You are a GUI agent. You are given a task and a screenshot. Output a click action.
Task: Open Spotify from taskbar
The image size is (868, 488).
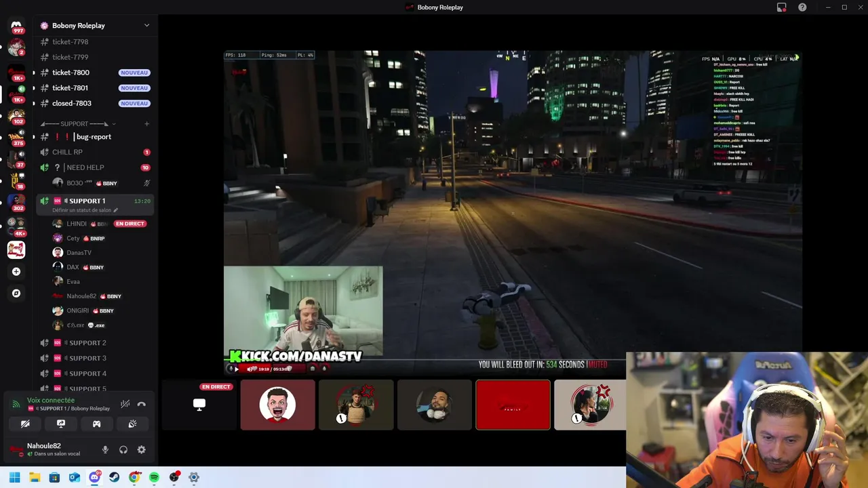click(x=154, y=477)
